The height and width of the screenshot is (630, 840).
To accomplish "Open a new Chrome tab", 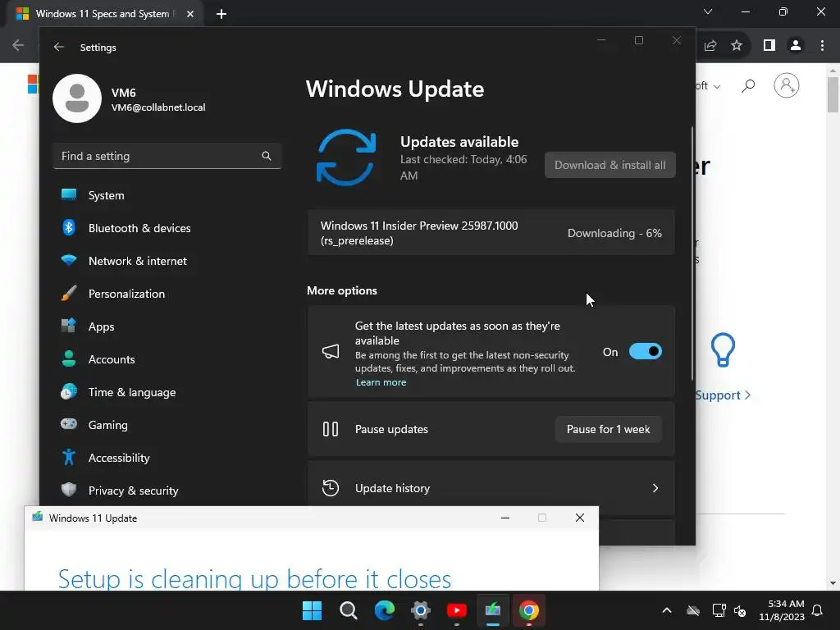I will (x=221, y=14).
